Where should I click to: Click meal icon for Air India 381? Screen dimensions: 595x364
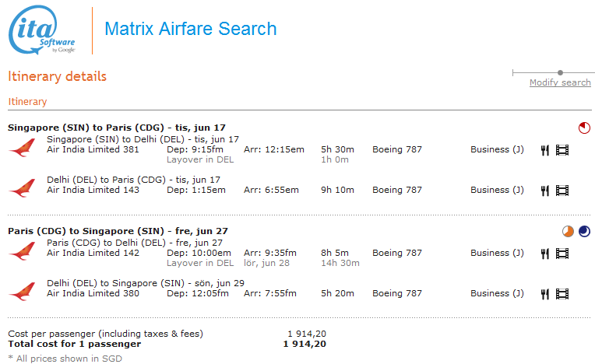click(545, 150)
